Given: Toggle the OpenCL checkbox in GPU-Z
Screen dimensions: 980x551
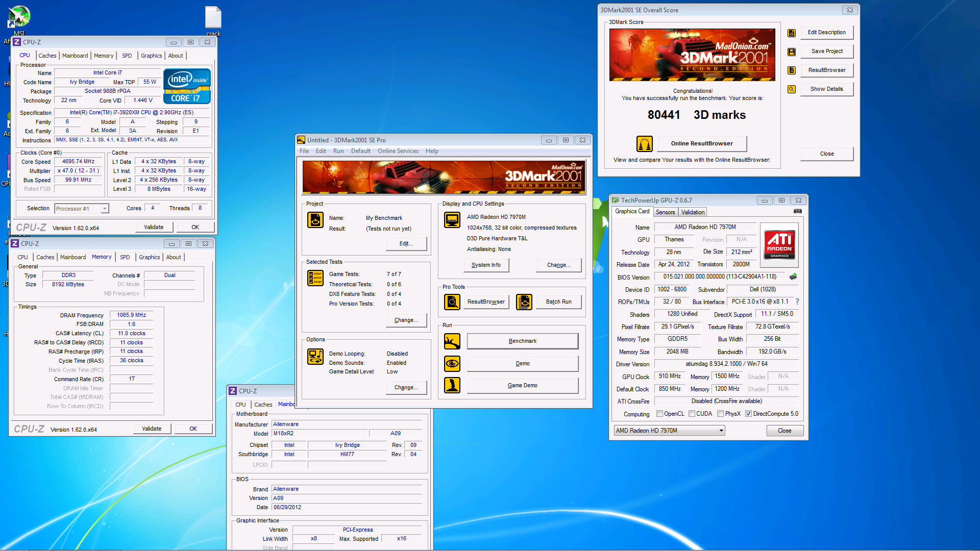Looking at the screenshot, I should click(x=659, y=414).
